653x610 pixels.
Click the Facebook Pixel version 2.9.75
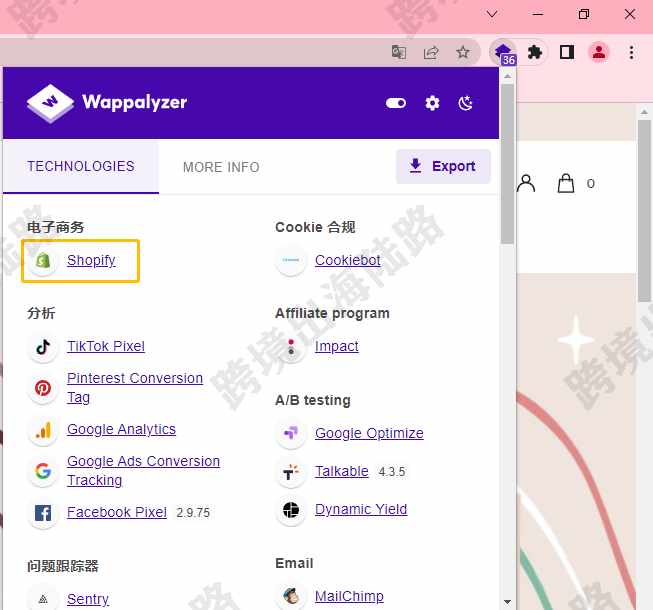tap(193, 513)
